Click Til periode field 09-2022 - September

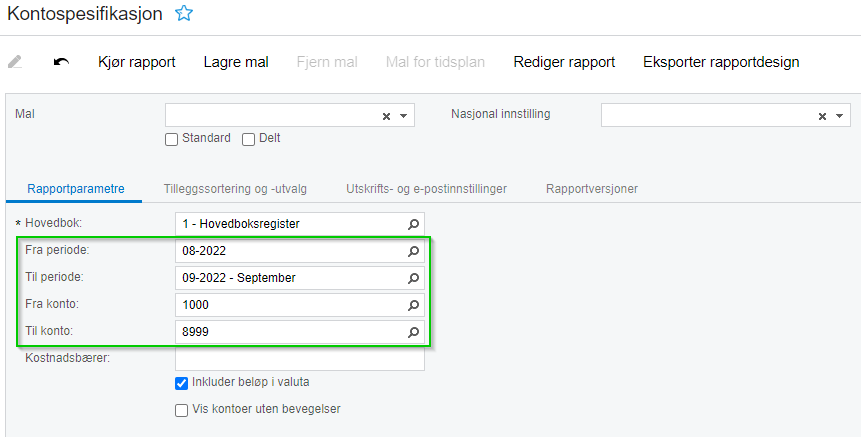[x=300, y=278]
